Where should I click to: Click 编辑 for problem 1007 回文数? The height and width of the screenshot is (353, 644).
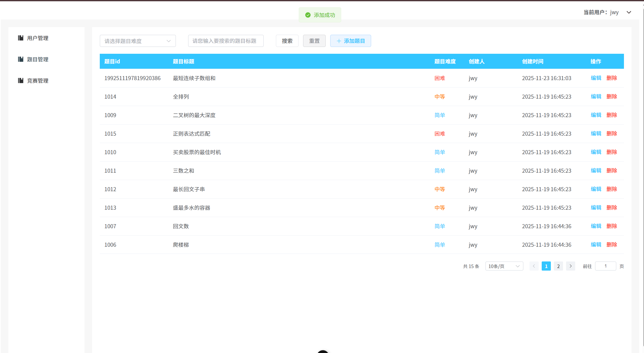[x=596, y=226]
